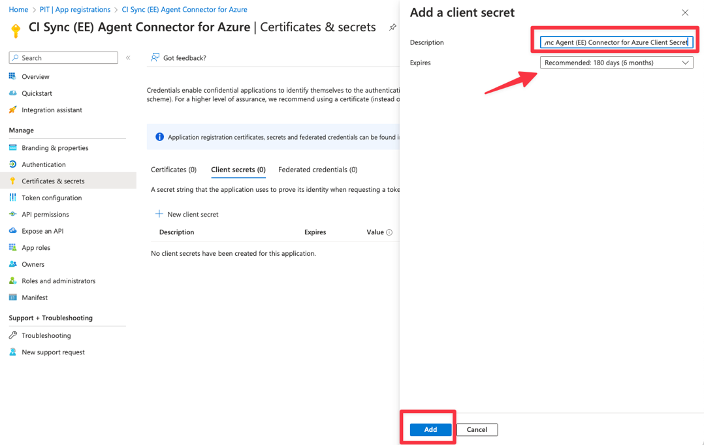Click the sidebar Search box
This screenshot has height=446, width=704.
coord(63,57)
